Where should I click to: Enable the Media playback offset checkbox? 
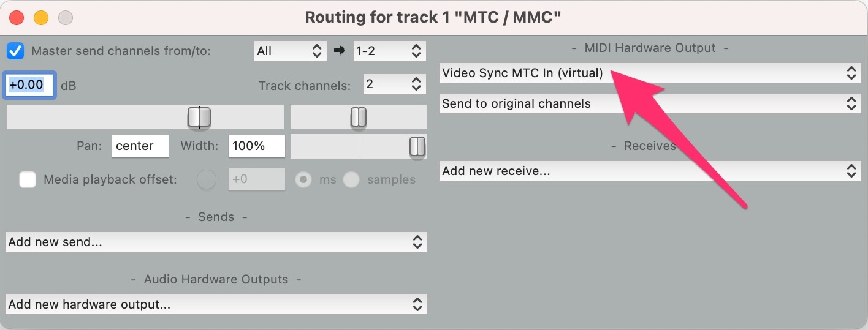pyautogui.click(x=28, y=179)
